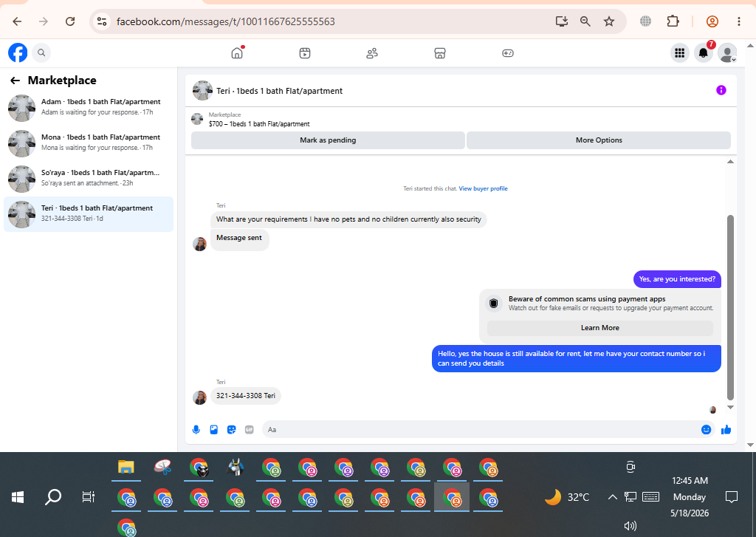Show hidden system tray icons chevron
The image size is (756, 537).
pyautogui.click(x=612, y=497)
